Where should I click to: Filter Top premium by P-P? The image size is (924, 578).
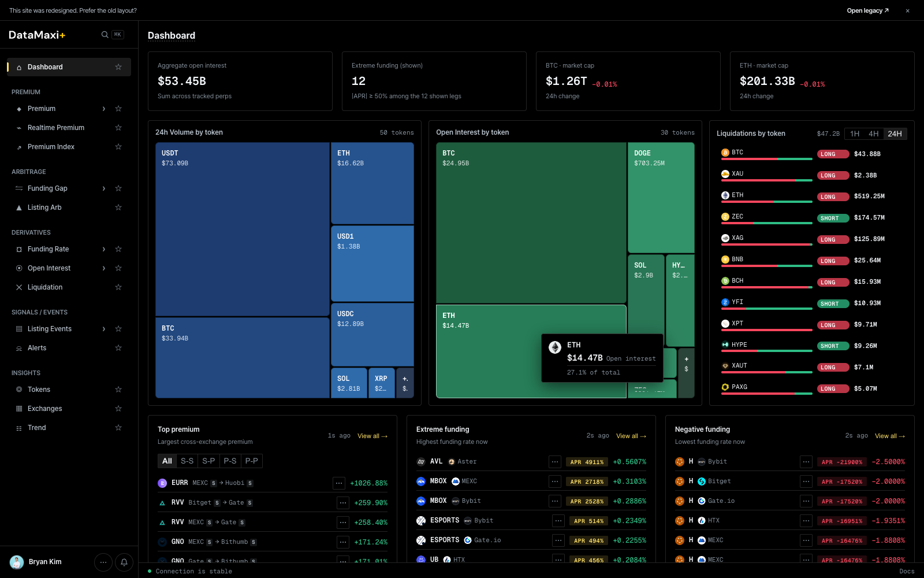tap(252, 461)
